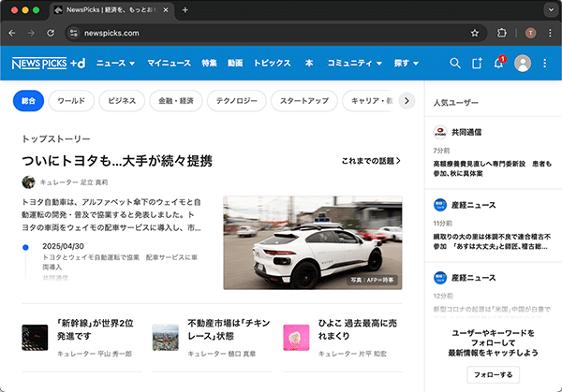
Task: Open a new browser tab with plus
Action: [185, 10]
